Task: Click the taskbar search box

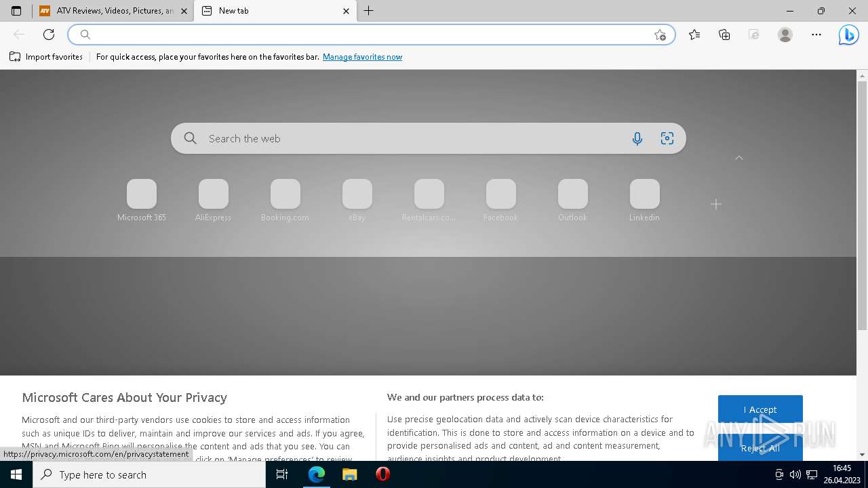Action: pyautogui.click(x=149, y=474)
